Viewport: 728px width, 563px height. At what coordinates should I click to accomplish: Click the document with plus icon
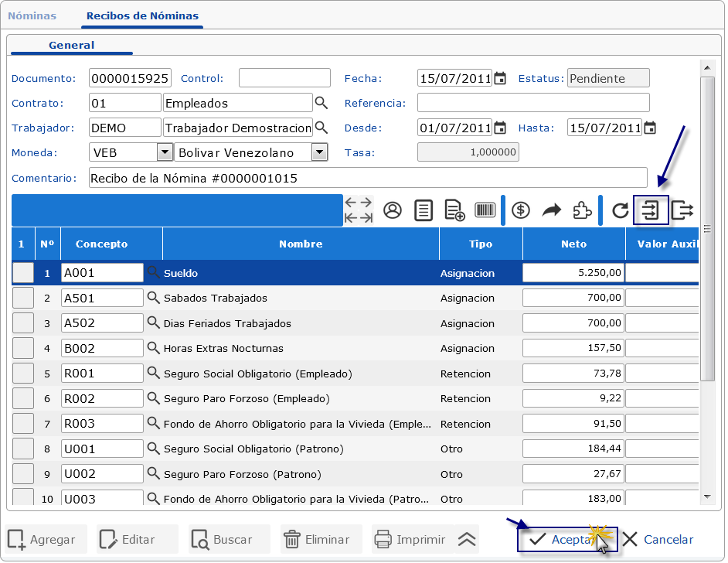click(454, 210)
